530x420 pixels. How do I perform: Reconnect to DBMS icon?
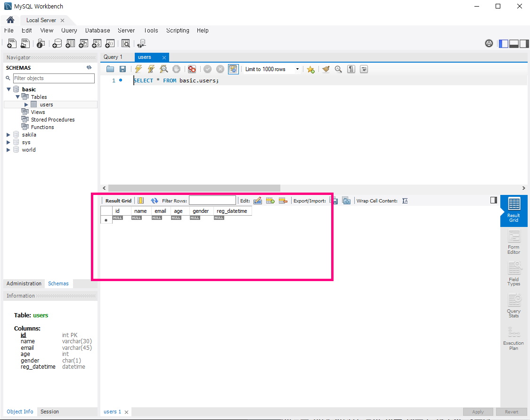(142, 43)
